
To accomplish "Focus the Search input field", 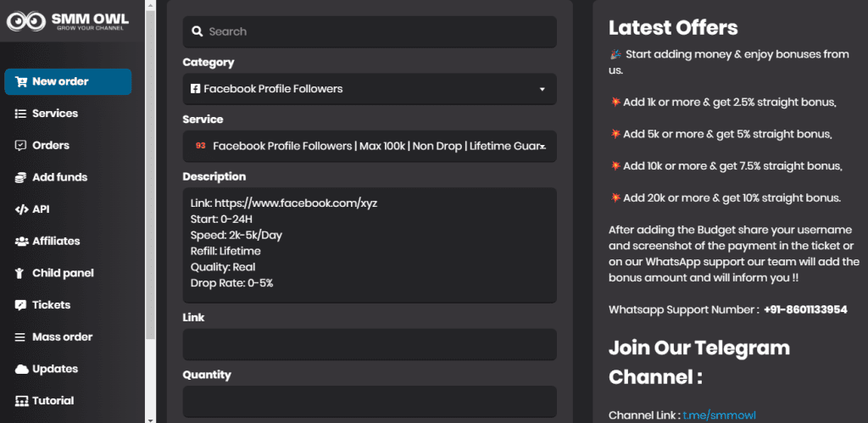I will pyautogui.click(x=370, y=31).
